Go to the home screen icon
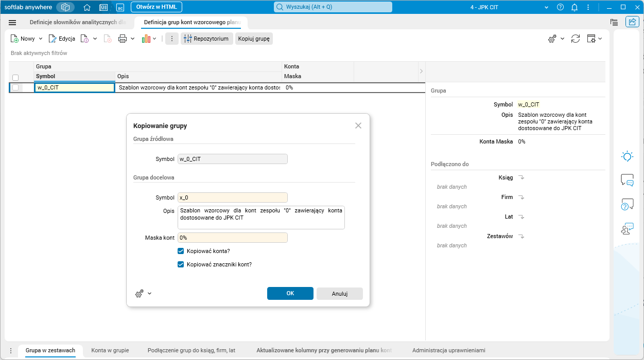 coord(87,7)
